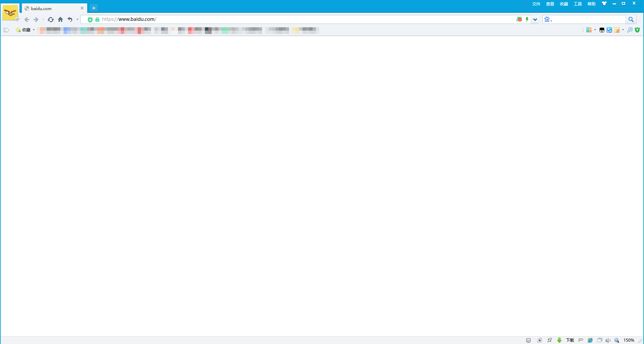This screenshot has width=644, height=344.
Task: Click the black mask incognito extension icon
Action: pyautogui.click(x=602, y=30)
